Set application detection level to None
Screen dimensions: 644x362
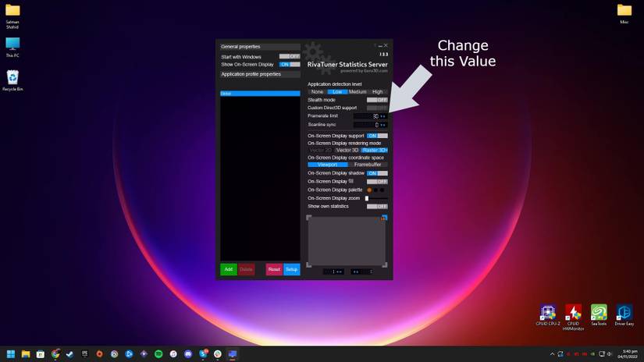coord(317,92)
